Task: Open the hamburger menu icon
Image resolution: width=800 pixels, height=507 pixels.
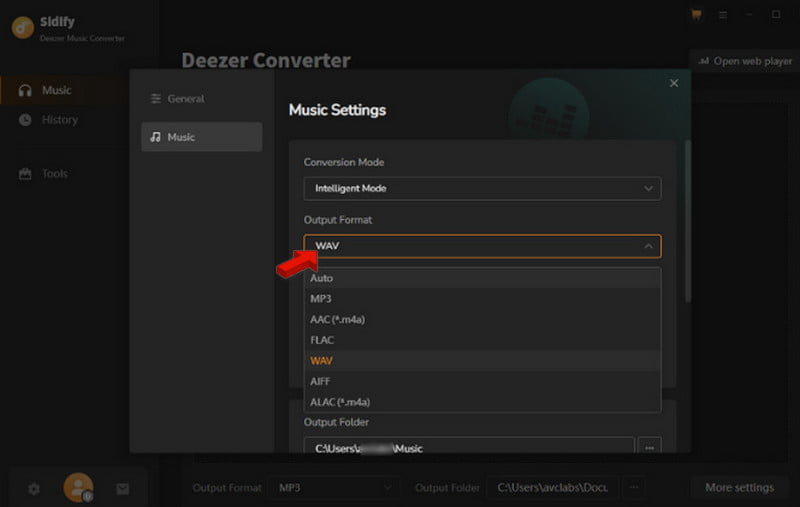Action: coord(723,15)
